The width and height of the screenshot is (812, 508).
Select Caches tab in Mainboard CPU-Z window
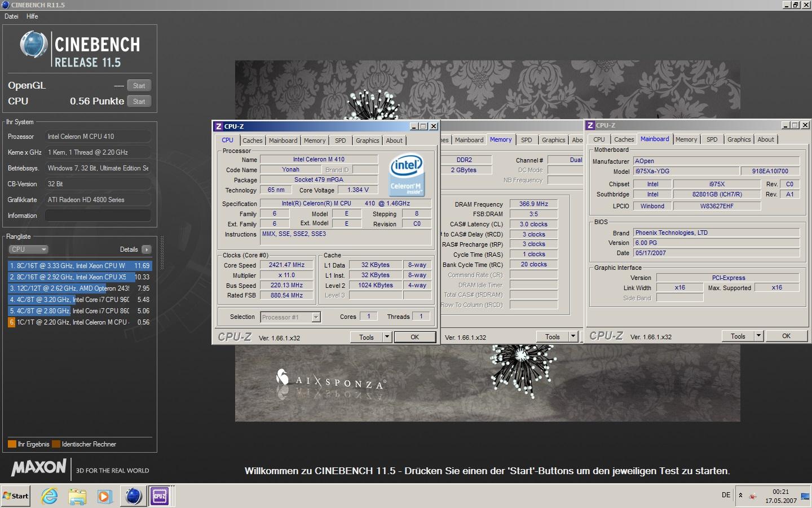(624, 139)
